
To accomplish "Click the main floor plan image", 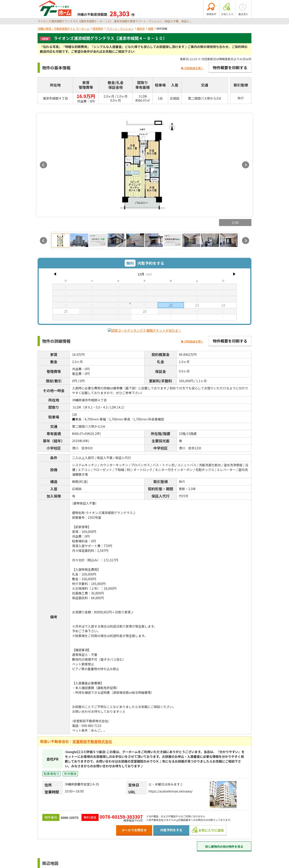I will pyautogui.click(x=144, y=165).
